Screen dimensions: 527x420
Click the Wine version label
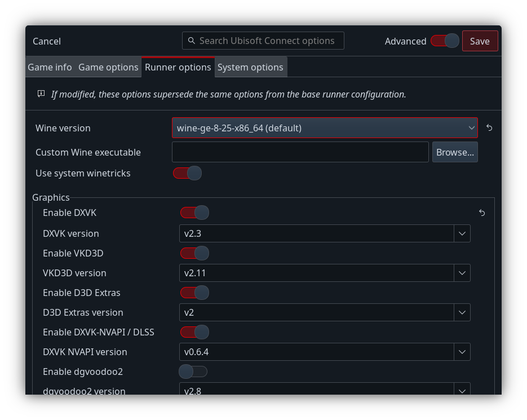pyautogui.click(x=63, y=128)
